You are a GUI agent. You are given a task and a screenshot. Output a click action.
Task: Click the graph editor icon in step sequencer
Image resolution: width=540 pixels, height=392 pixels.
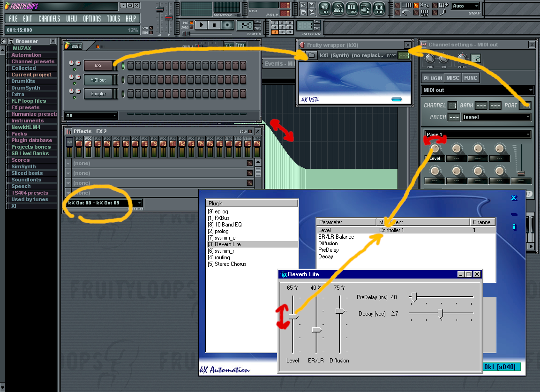click(x=229, y=45)
